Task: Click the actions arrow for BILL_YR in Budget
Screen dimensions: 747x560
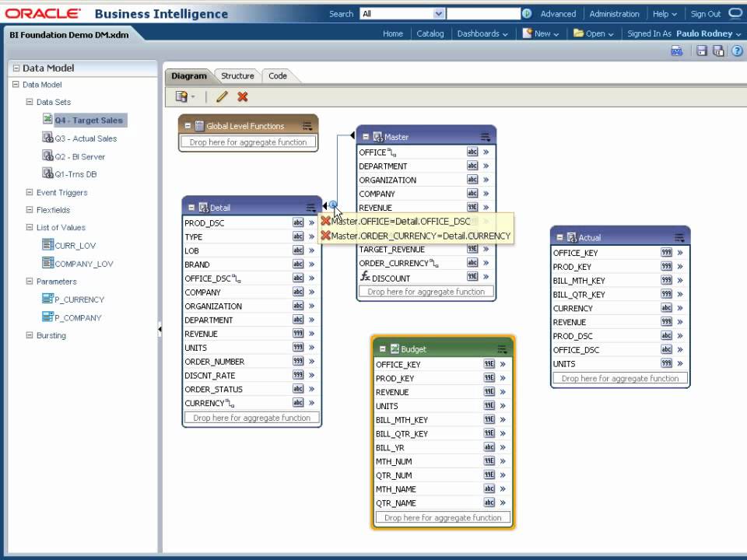Action: click(503, 447)
